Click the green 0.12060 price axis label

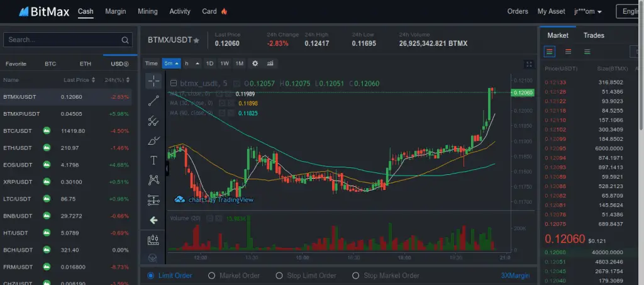(x=523, y=93)
